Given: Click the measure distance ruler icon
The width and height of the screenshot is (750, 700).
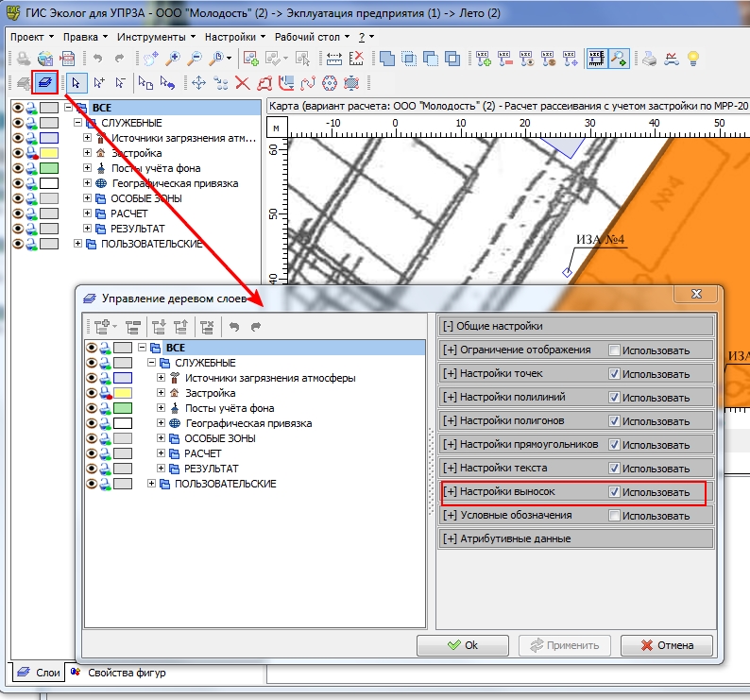Looking at the screenshot, I should 333,59.
